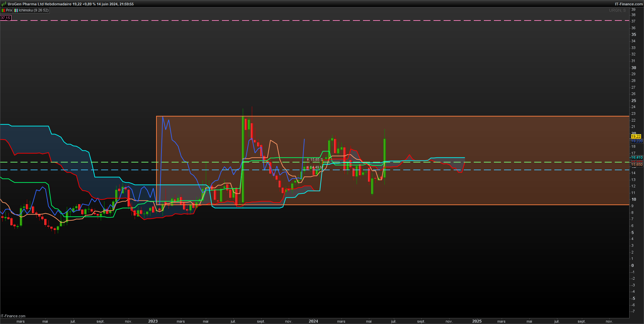Click the orange 15,650 price axis tag
644x324 pixels.
pos(637,165)
